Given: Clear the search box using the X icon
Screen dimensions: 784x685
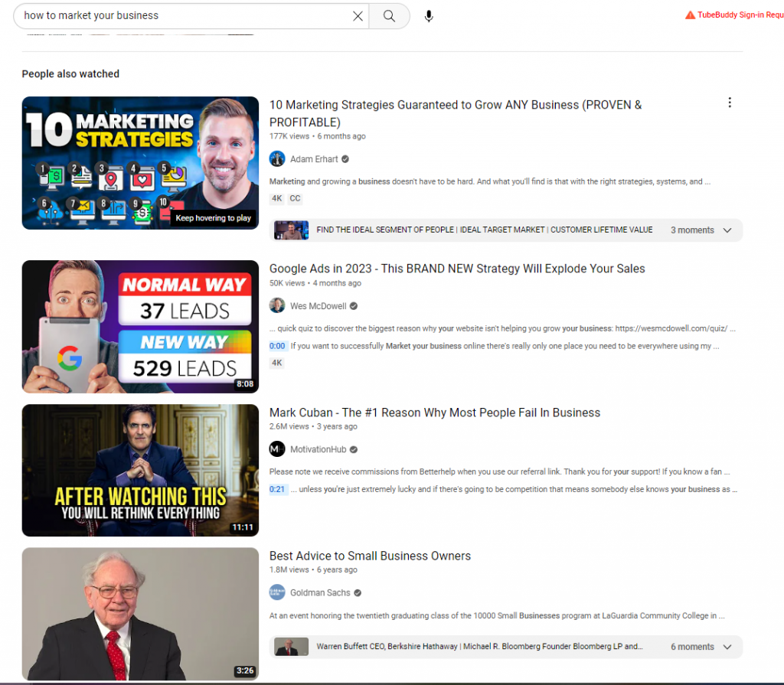Looking at the screenshot, I should click(358, 15).
